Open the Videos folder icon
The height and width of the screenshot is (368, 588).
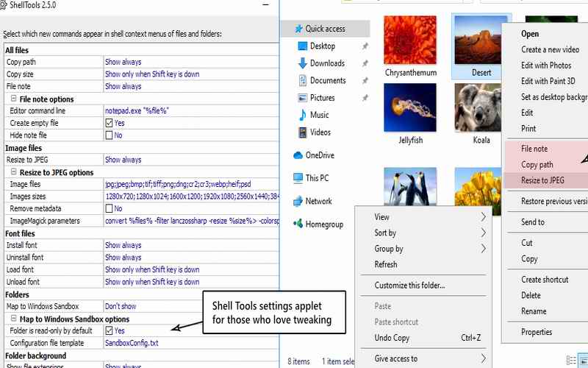point(302,132)
